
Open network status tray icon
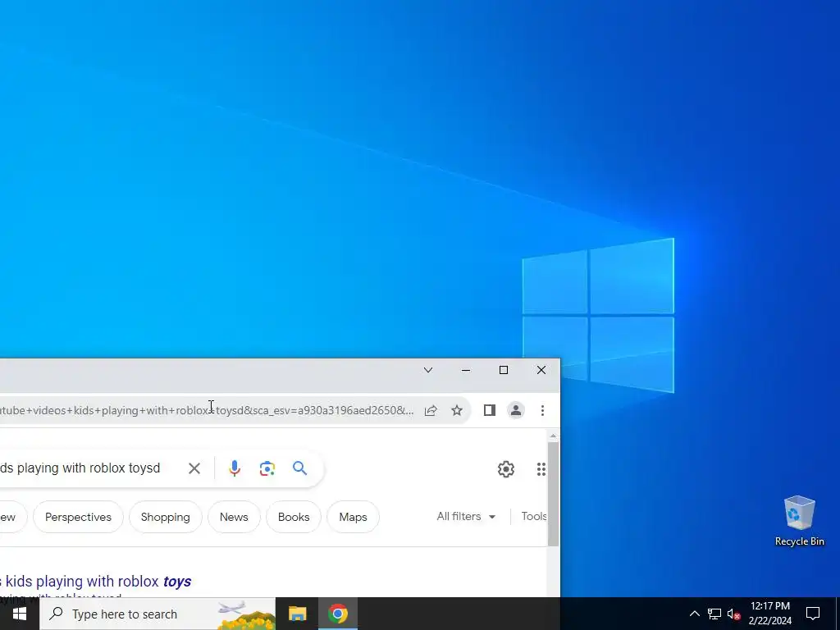click(x=714, y=614)
